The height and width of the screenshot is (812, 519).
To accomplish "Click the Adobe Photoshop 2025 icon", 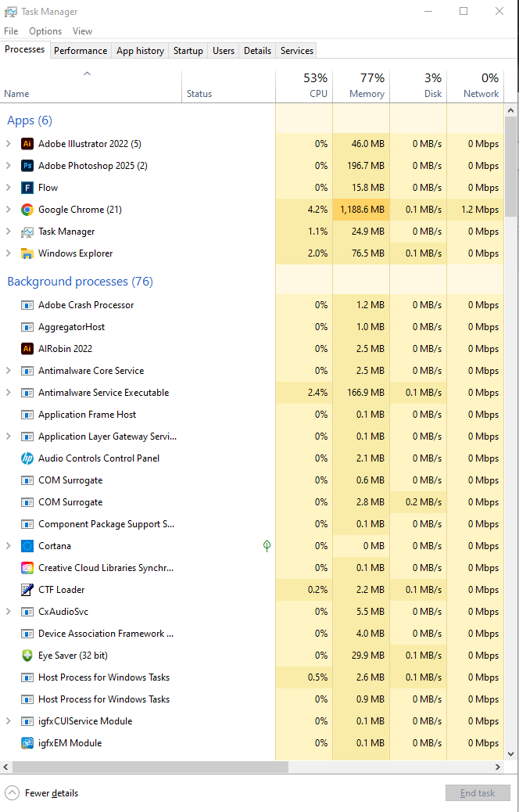I will tap(27, 166).
